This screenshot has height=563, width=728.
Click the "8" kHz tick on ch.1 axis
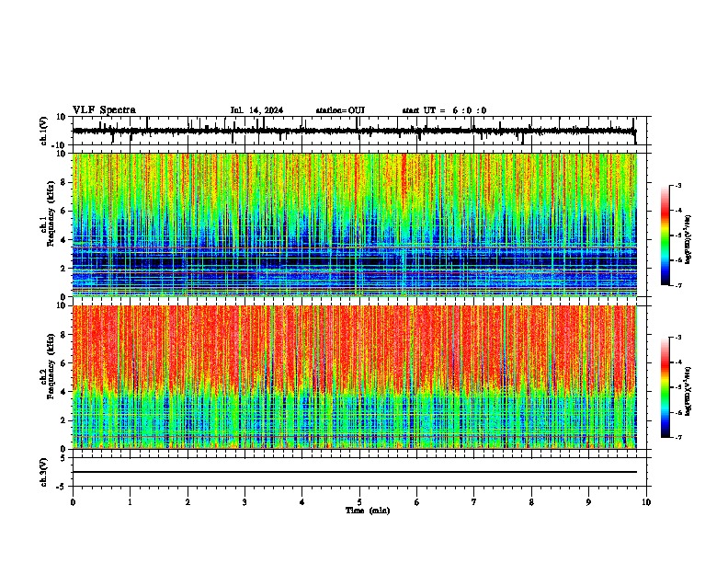pyautogui.click(x=63, y=182)
